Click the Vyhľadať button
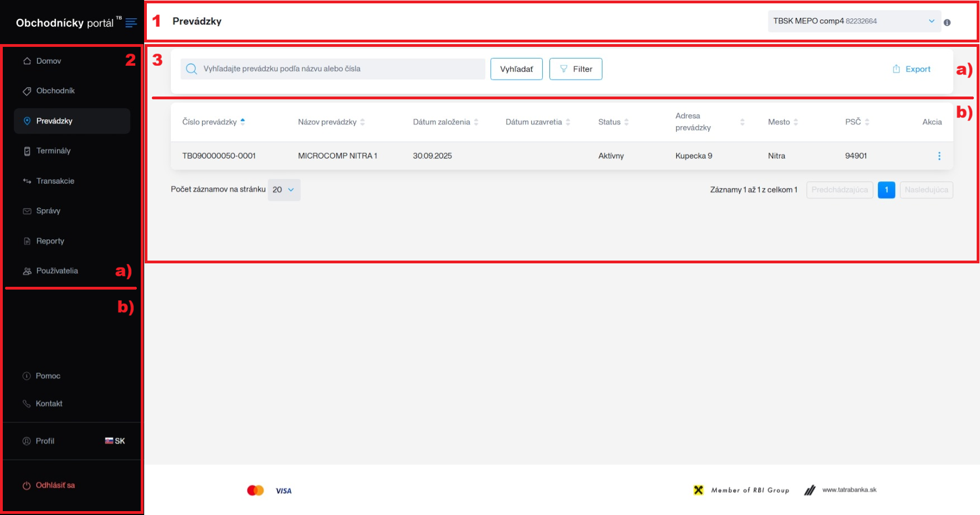Viewport: 980px width, 515px height. click(516, 69)
